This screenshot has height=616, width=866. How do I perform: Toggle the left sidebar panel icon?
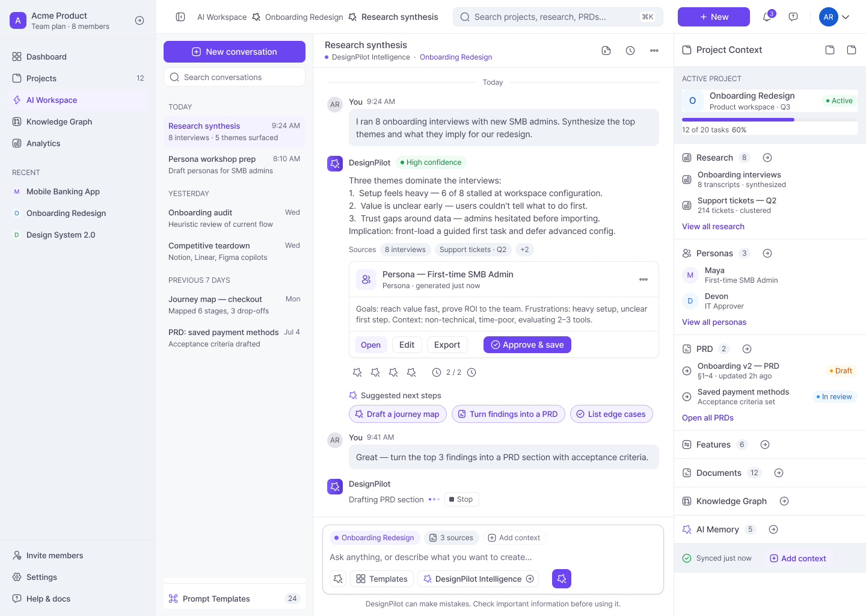coord(180,17)
